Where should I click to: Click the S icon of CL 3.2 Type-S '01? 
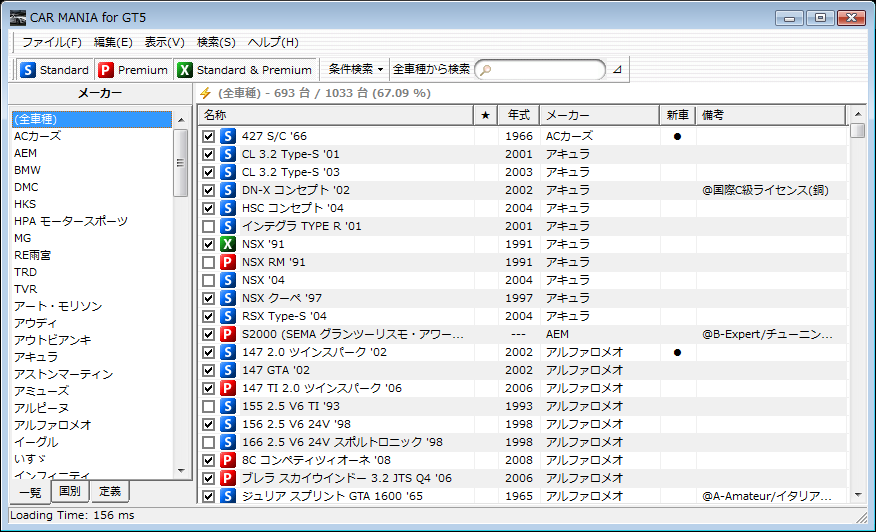pos(227,154)
